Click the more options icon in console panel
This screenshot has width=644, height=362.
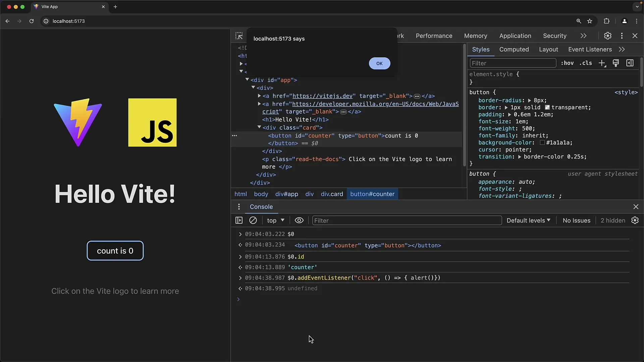tap(238, 207)
